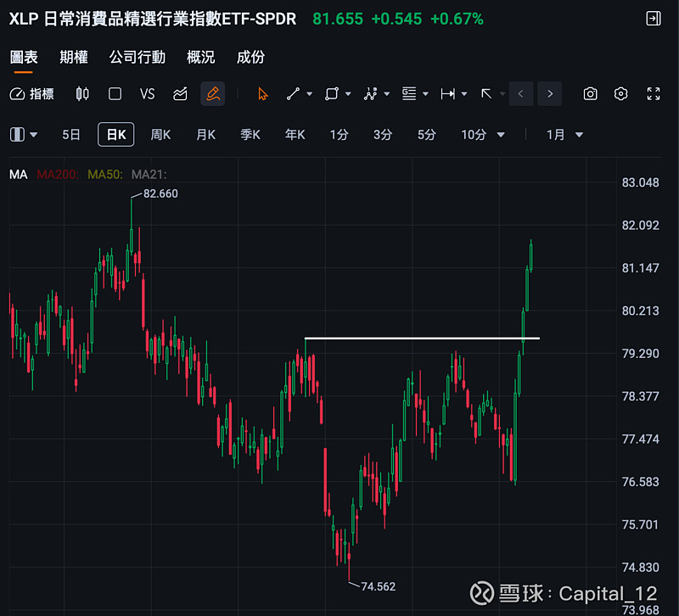Viewport: 679px width, 616px height.
Task: Select the 周K weekly timeframe
Action: click(x=160, y=135)
